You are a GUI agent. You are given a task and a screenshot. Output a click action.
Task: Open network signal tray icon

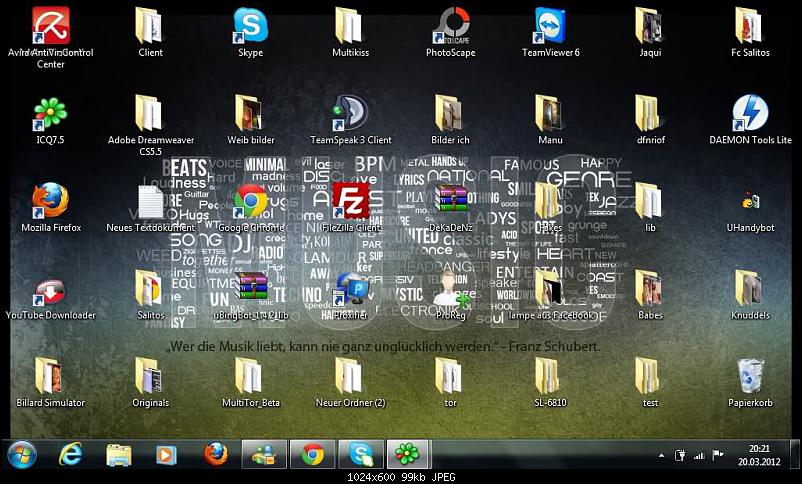[x=699, y=455]
